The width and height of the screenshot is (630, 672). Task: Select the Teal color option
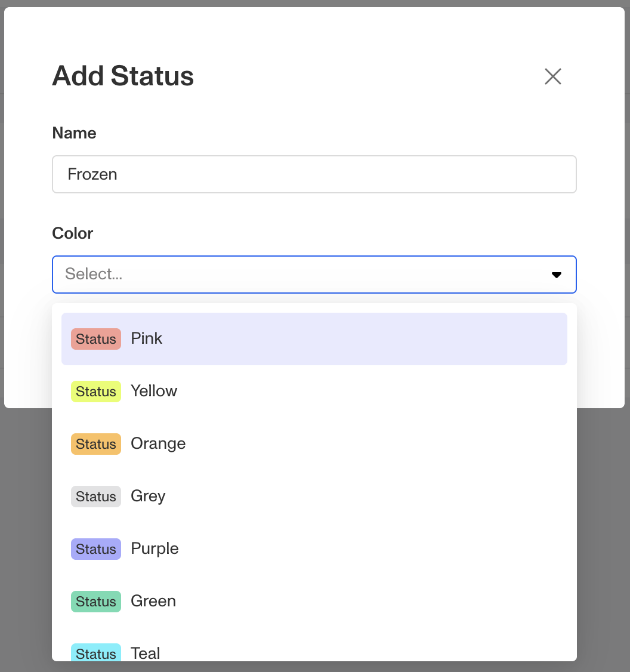tap(314, 652)
